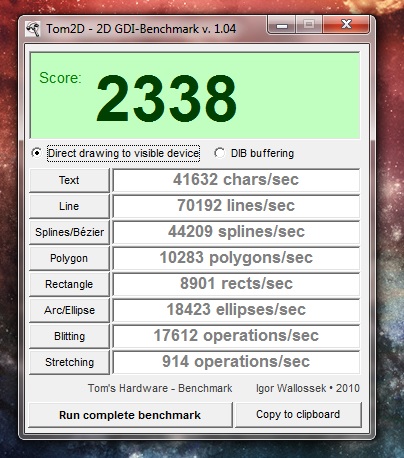Minimize the Tom2D window
404x458 pixels.
282,25
